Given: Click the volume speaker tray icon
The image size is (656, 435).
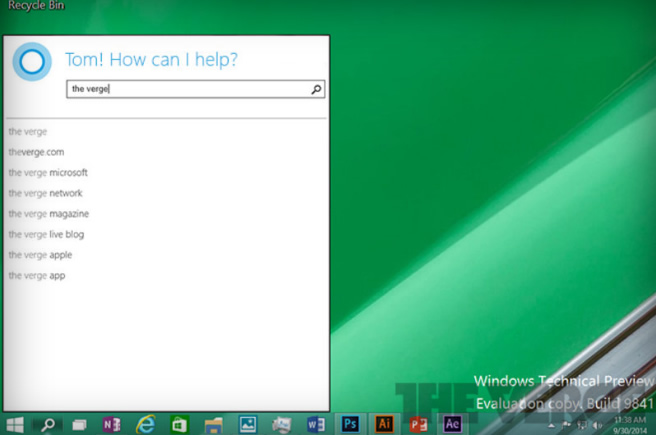Looking at the screenshot, I should tap(597, 425).
